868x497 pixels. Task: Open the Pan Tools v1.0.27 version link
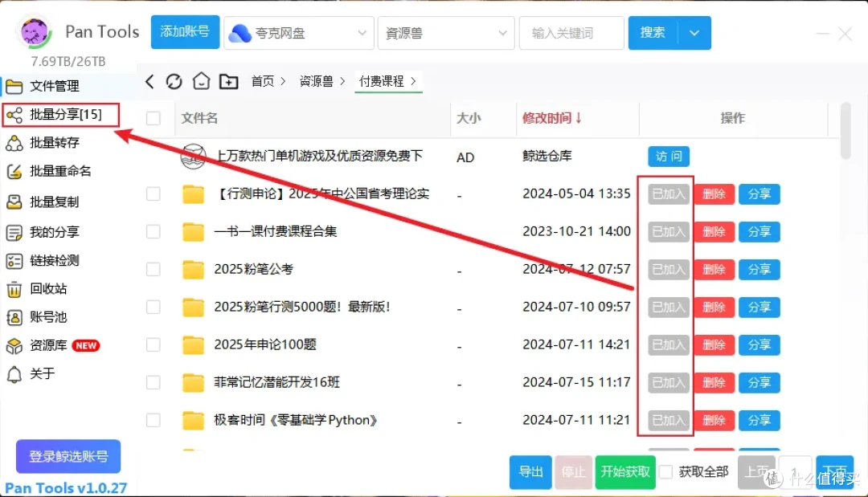[66, 488]
